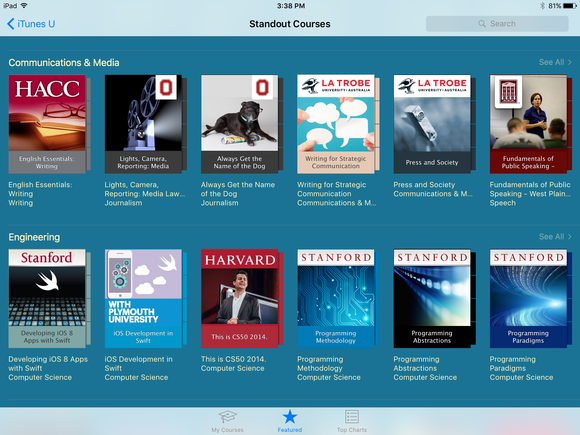Image resolution: width=580 pixels, height=435 pixels.
Task: Click the Bluetooth icon in status bar
Action: click(542, 6)
